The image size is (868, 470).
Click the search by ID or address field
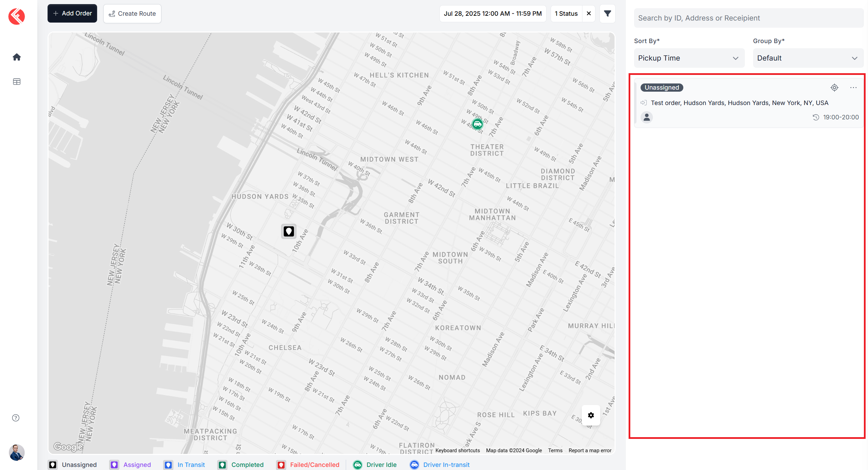tap(748, 18)
